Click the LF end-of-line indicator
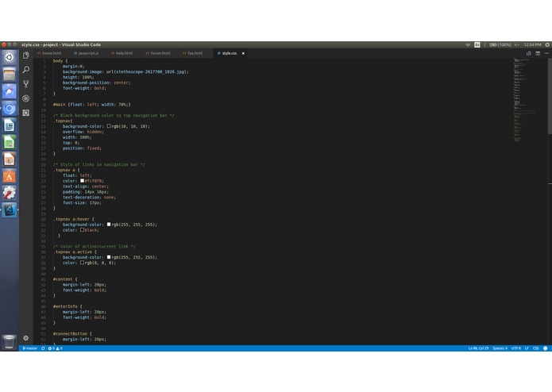Screen dimensions: 552x392 (x=527, y=348)
